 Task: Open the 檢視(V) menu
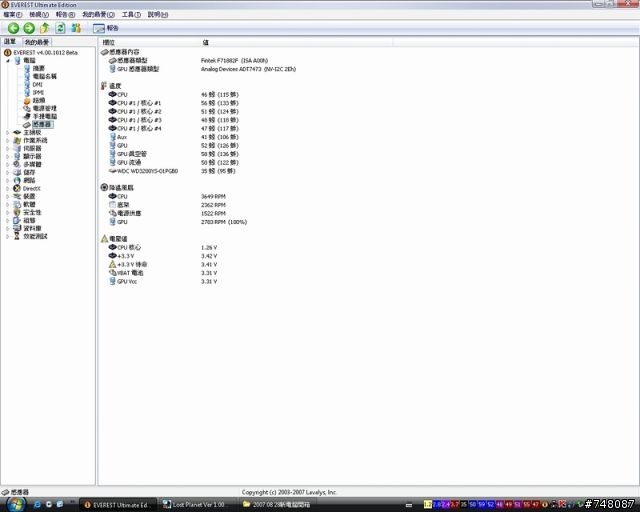pos(39,15)
